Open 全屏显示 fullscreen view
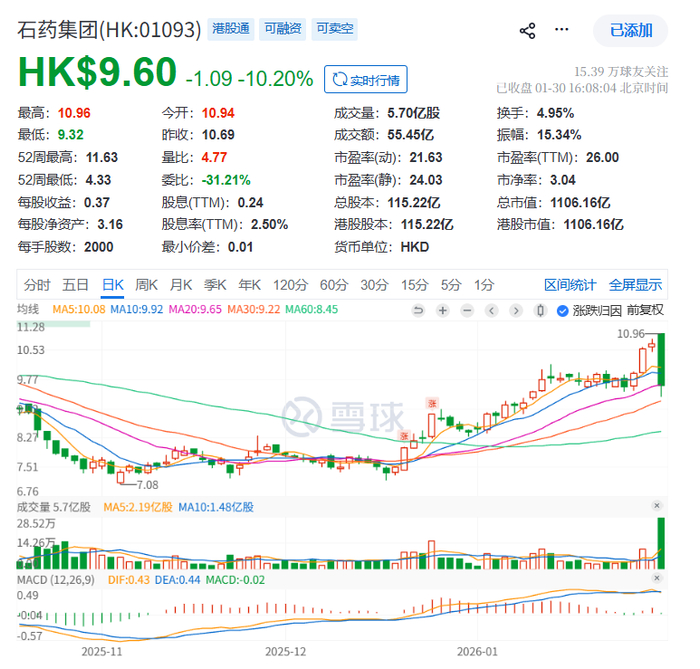700x669 pixels. [635, 285]
